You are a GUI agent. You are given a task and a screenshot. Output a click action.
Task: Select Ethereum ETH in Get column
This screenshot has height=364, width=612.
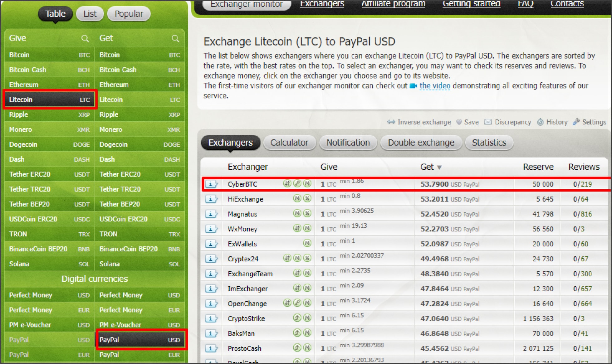coord(140,85)
